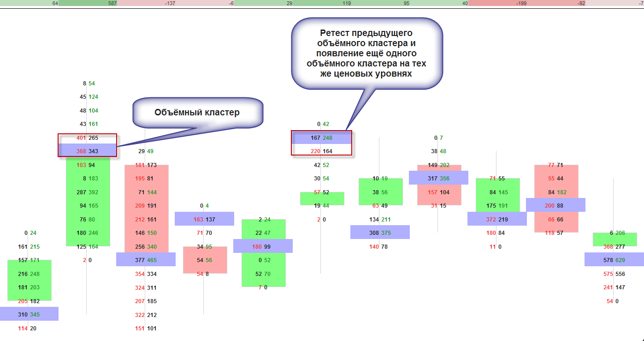Click the 'Объёмный кластер' callout bubble

[197, 113]
